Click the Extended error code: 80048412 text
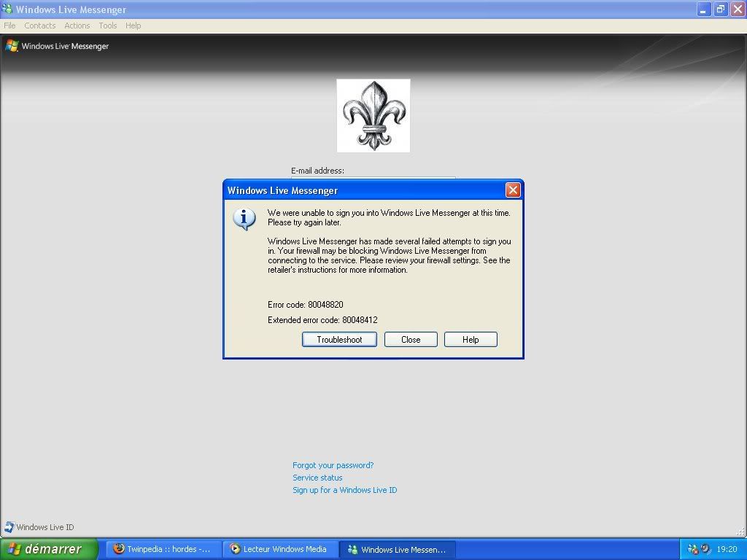Image resolution: width=747 pixels, height=560 pixels. pos(322,320)
